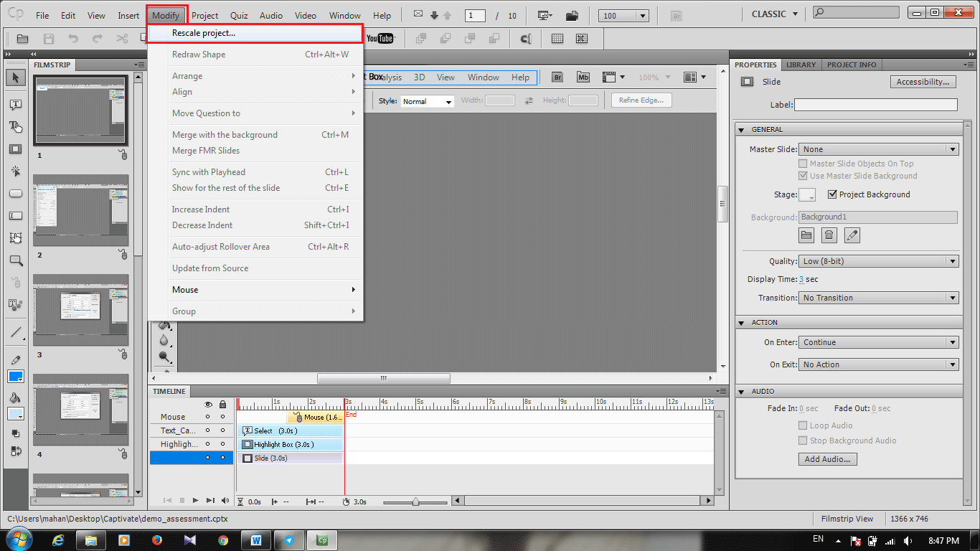Click the delete background trash icon
This screenshot has width=980, height=551.
[829, 235]
